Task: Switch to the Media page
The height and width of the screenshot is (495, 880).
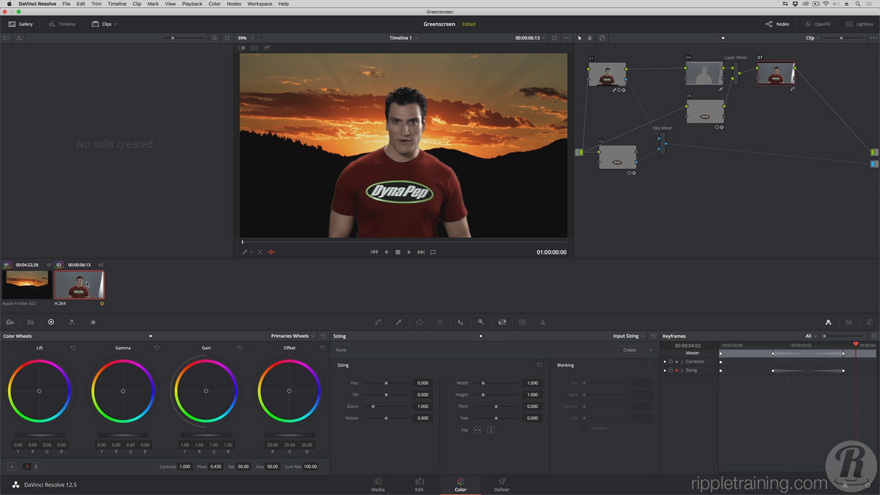Action: pyautogui.click(x=378, y=485)
